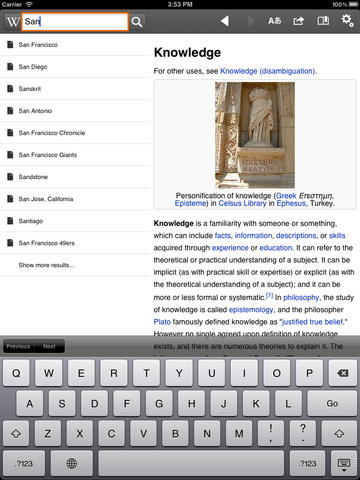Tap the share icon in toolbar
360x480 pixels.
coord(299,21)
